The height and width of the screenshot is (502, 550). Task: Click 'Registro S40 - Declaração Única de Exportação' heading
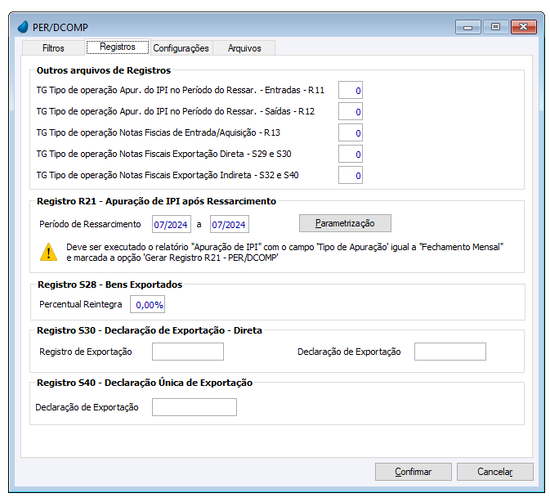pyautogui.click(x=145, y=383)
